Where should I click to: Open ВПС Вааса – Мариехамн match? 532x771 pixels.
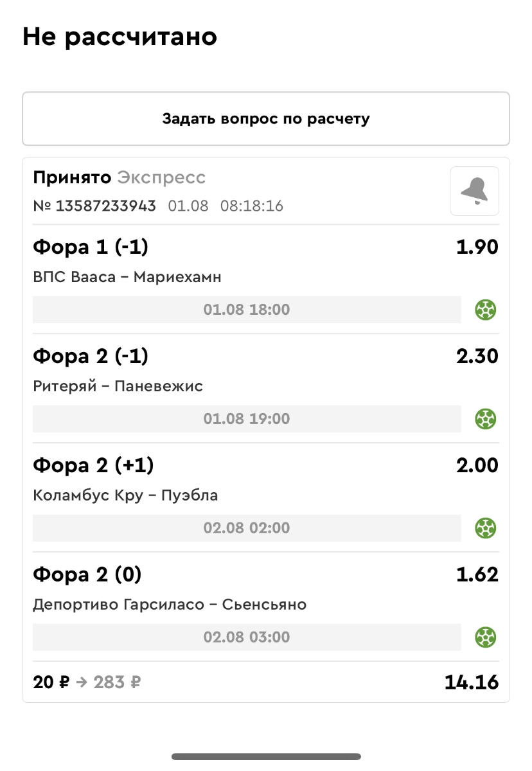[x=127, y=277]
